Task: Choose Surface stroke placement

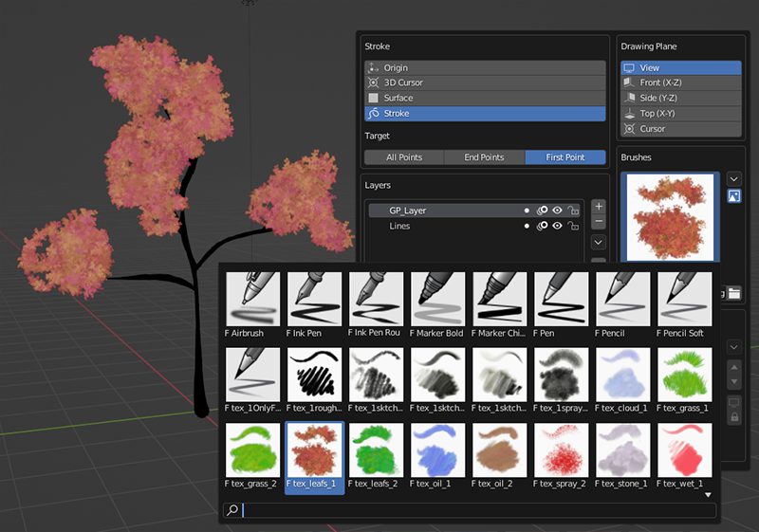Action: tap(484, 99)
